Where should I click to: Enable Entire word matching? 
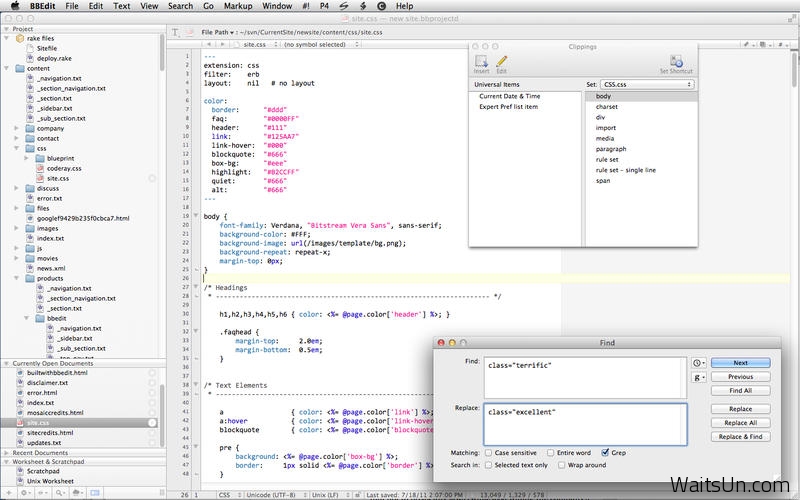[551, 453]
